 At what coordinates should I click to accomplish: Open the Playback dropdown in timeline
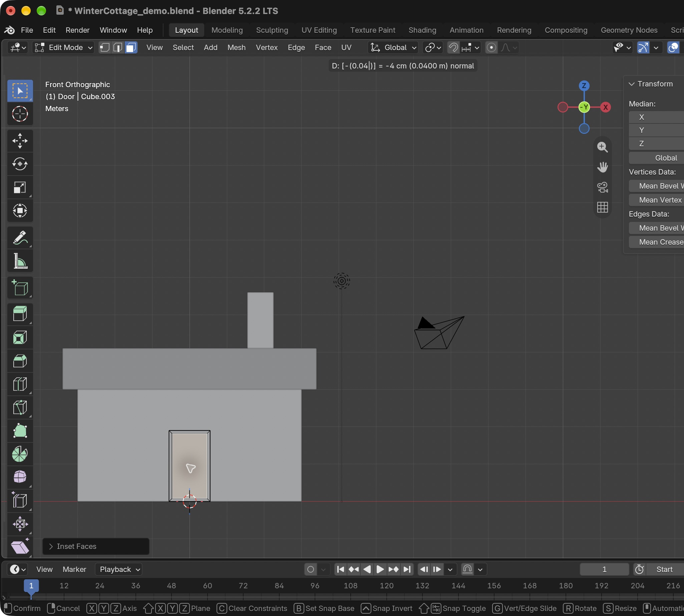coord(119,569)
